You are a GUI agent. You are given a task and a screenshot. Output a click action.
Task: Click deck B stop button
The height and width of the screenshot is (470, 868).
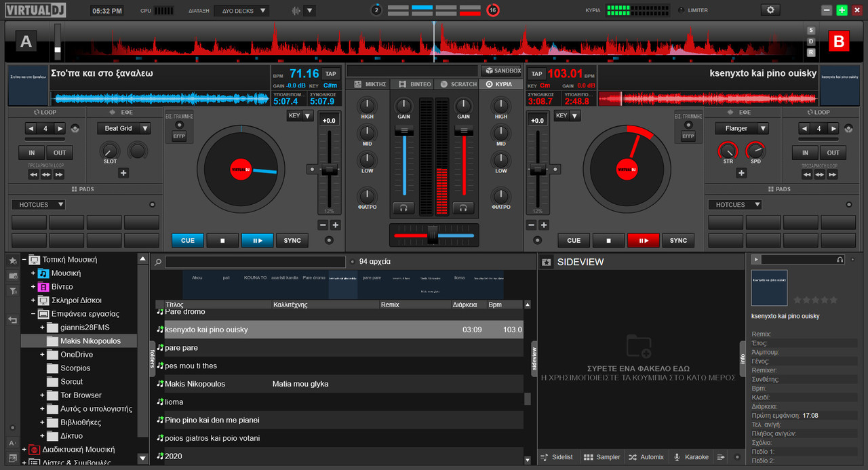coord(608,240)
